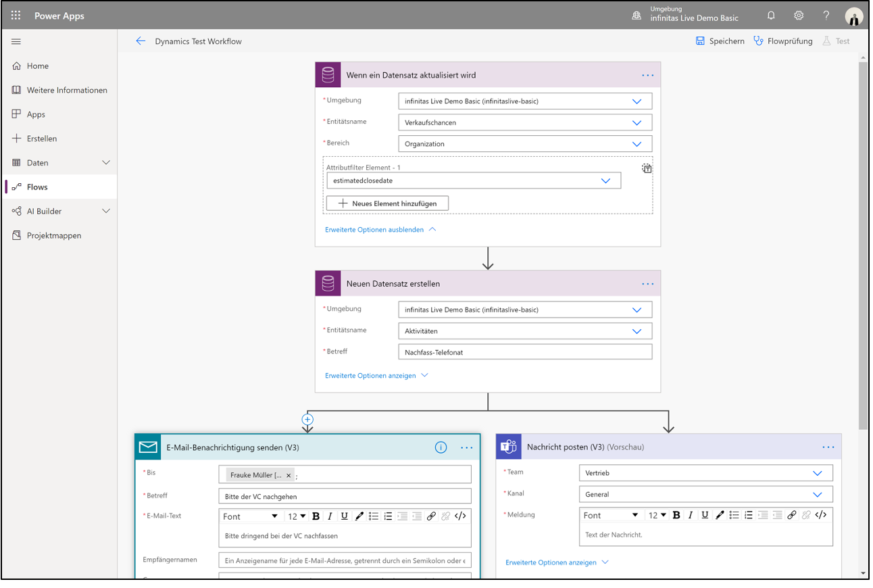The height and width of the screenshot is (588, 873).
Task: Open the user profile avatar
Action: (x=854, y=17)
